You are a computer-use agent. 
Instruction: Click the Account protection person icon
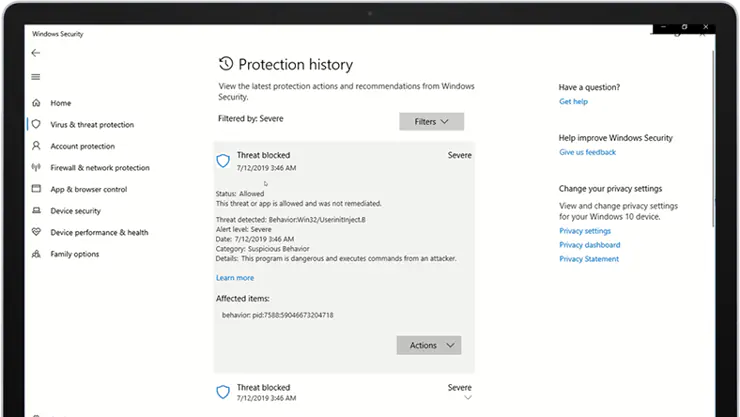click(x=36, y=146)
